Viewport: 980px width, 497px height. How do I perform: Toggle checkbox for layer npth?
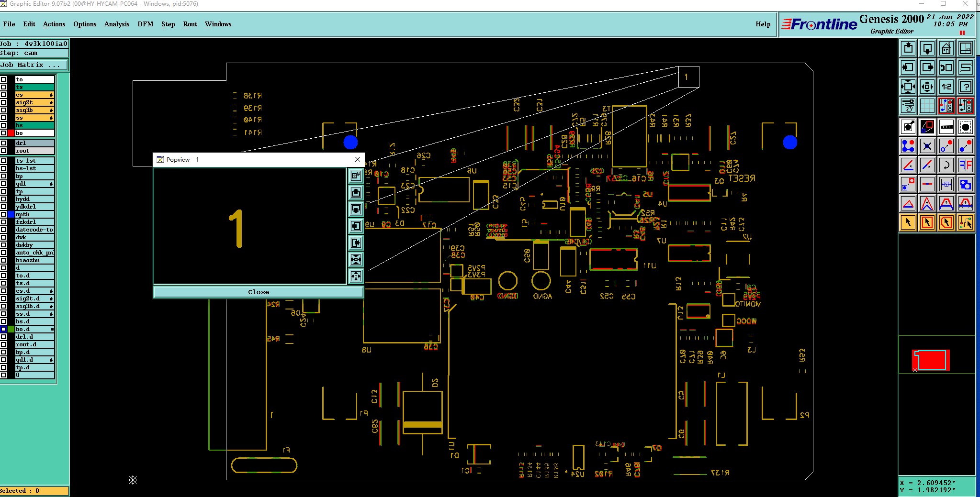tap(3, 214)
